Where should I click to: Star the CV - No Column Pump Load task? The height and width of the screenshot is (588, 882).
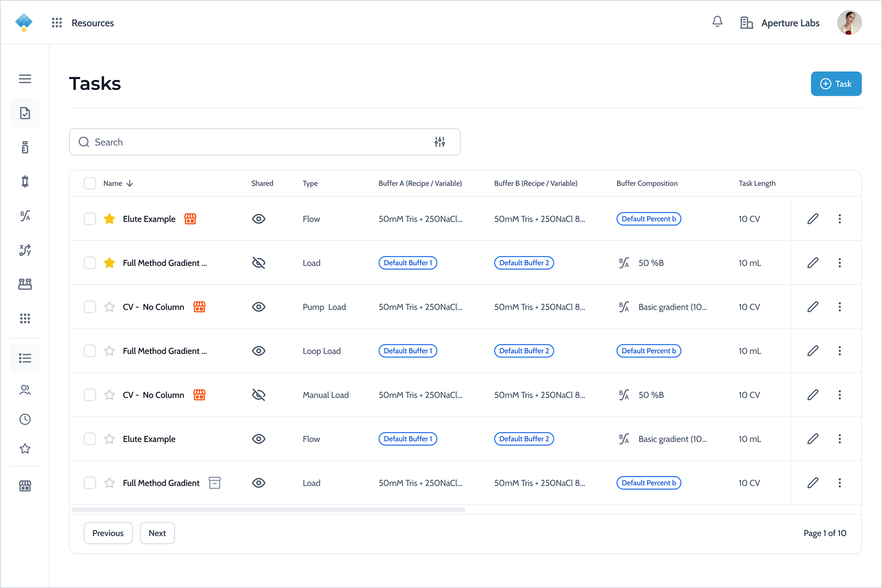(x=109, y=307)
